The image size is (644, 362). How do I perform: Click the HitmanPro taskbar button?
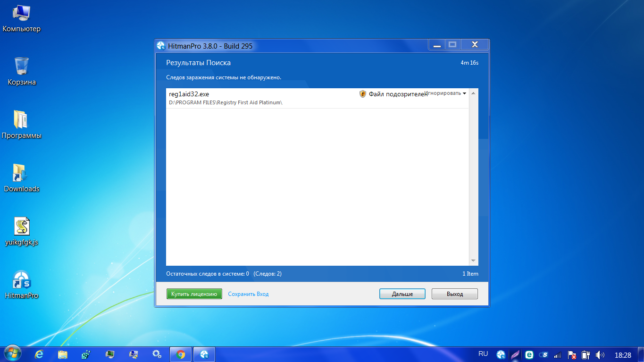tap(204, 354)
